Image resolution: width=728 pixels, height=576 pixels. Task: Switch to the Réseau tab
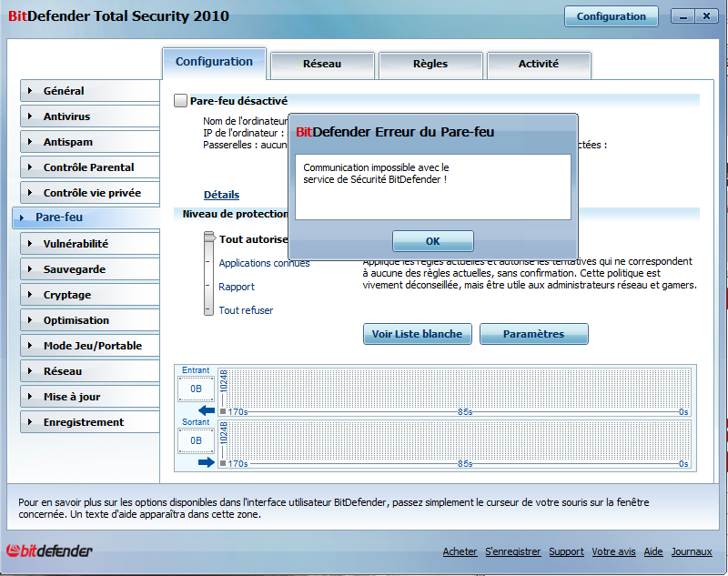[x=322, y=64]
